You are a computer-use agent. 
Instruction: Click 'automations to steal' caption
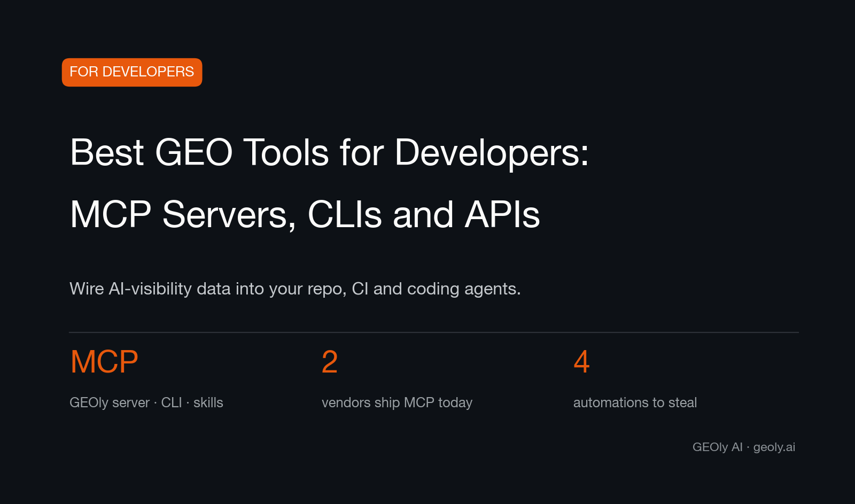point(635,402)
